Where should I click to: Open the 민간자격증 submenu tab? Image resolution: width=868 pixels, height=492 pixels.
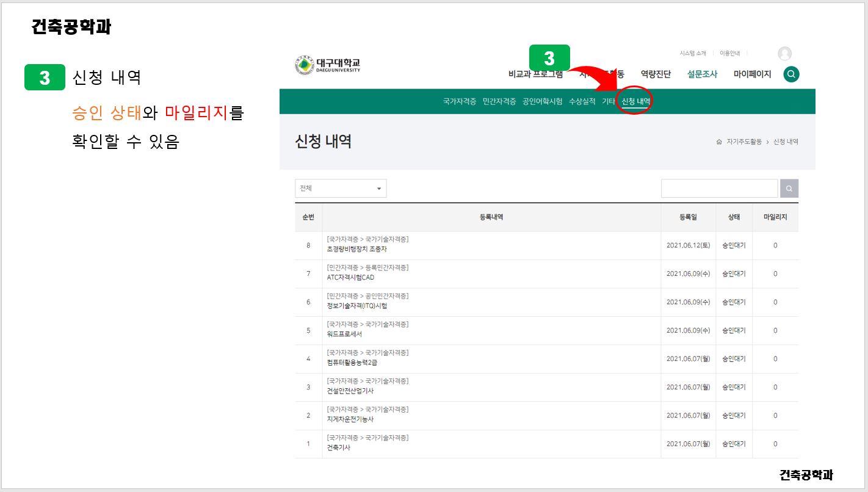pos(499,102)
